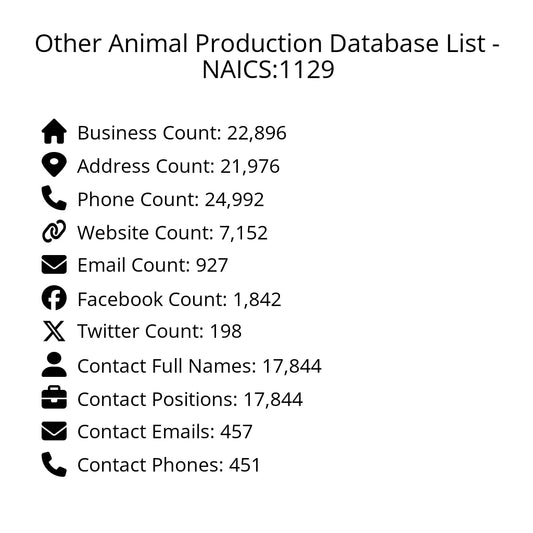
Task: Click the X Twitter logo icon
Action: (54, 331)
